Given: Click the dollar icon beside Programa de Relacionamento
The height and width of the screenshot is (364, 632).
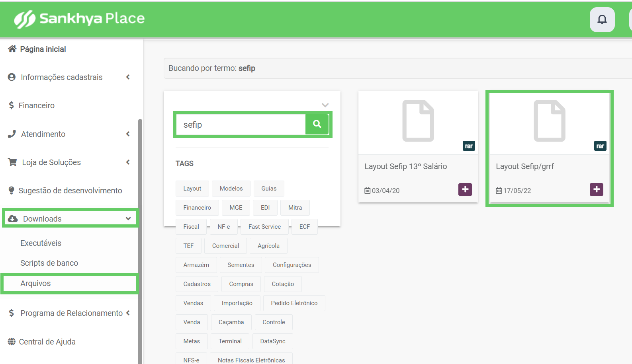Looking at the screenshot, I should pyautogui.click(x=12, y=313).
